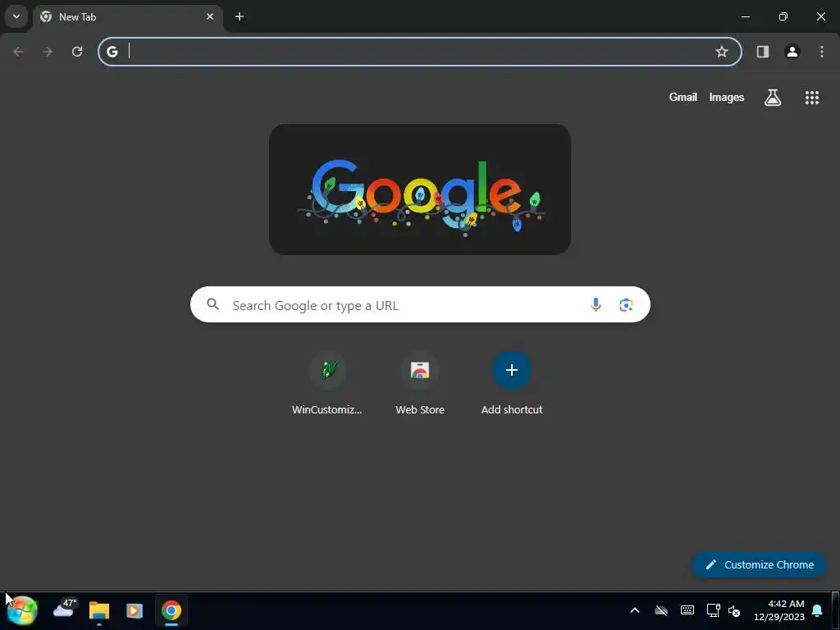Screen dimensions: 840x630
Task: Open the Chrome three-dot menu
Action: (822, 52)
